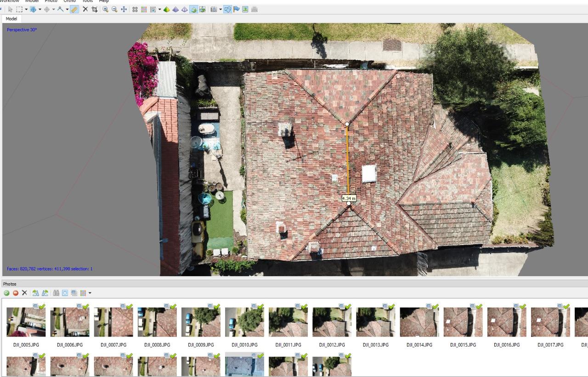Click the DJI_0006.JPG file name
The height and width of the screenshot is (377, 588).
tap(70, 345)
